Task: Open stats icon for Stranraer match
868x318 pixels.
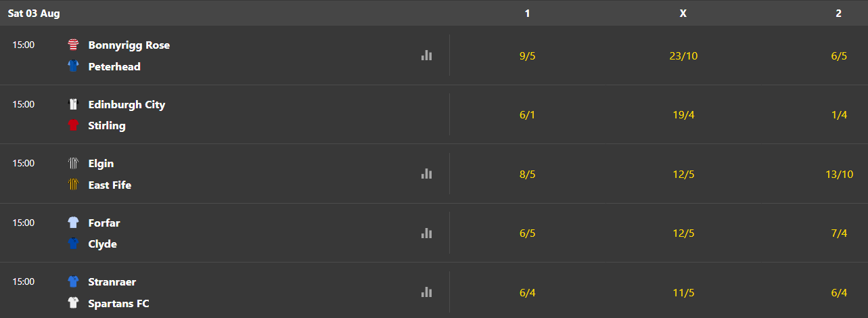Action: [426, 292]
